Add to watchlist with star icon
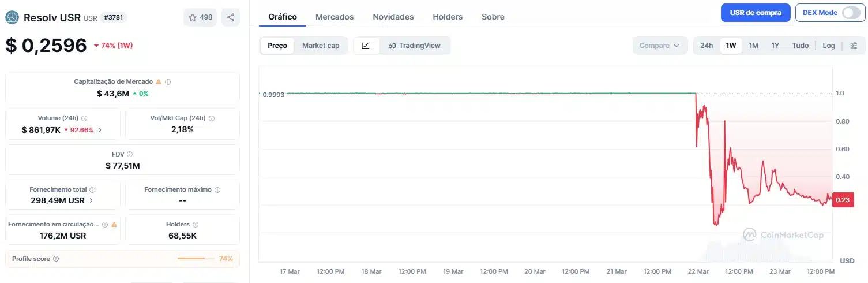This screenshot has height=283, width=868. pyautogui.click(x=200, y=17)
